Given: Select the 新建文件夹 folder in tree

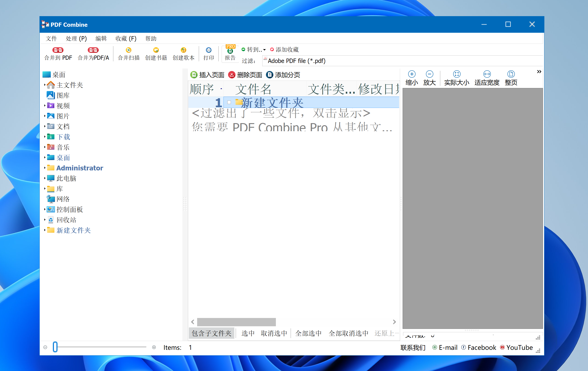Looking at the screenshot, I should pos(69,230).
